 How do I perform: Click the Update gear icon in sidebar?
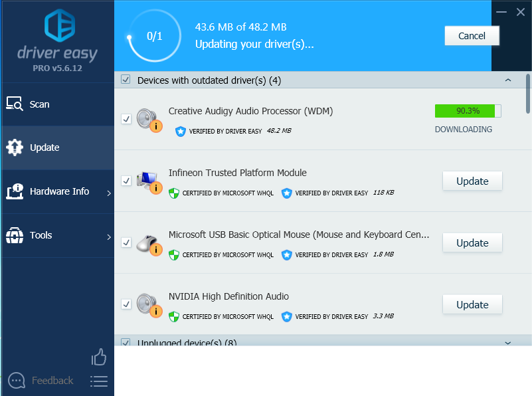[x=14, y=148]
